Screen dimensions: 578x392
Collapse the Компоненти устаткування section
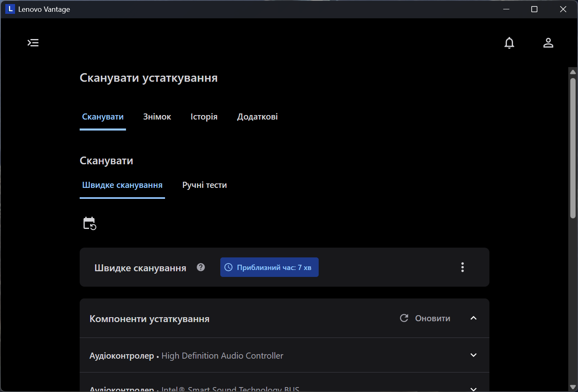coord(473,318)
